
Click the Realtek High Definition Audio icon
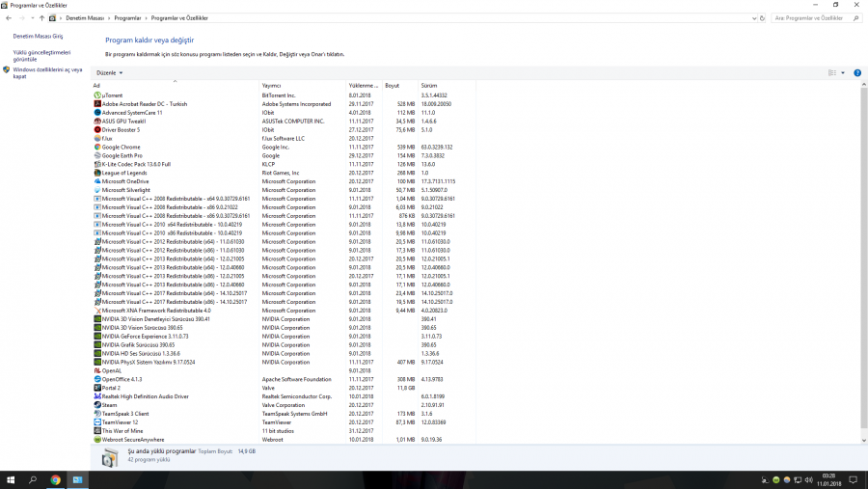pyautogui.click(x=97, y=396)
